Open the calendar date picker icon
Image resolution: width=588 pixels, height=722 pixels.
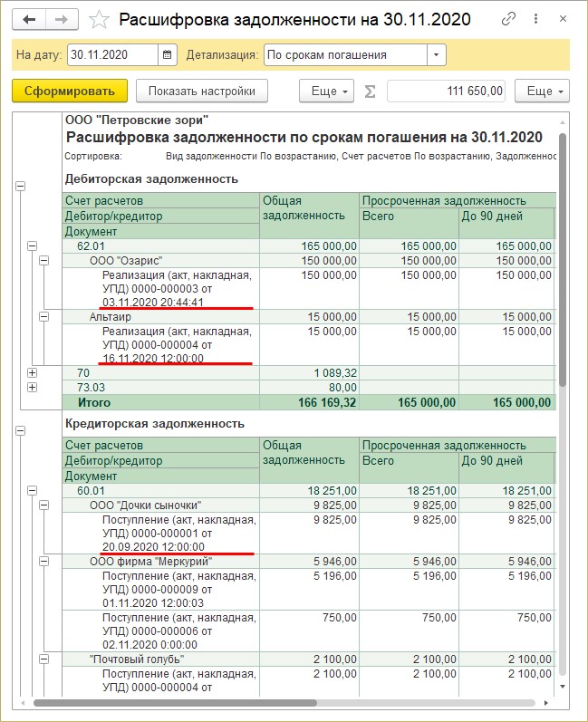coord(167,54)
